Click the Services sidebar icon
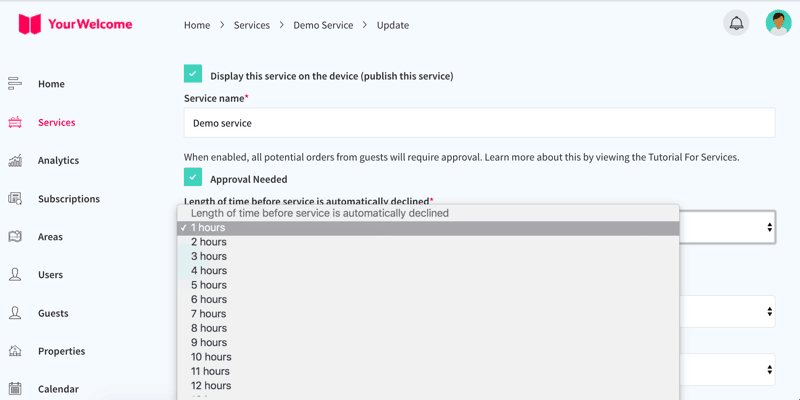This screenshot has width=800, height=400. coord(15,122)
